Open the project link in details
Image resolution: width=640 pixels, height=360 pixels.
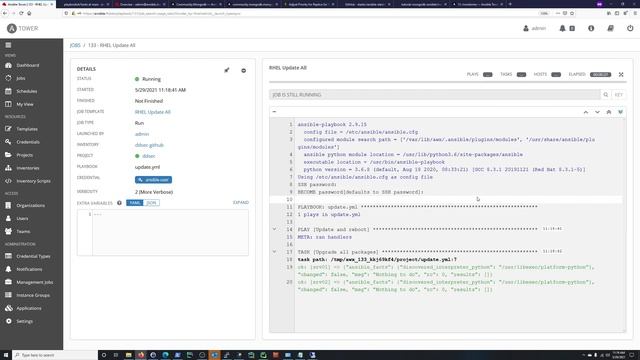click(x=149, y=156)
